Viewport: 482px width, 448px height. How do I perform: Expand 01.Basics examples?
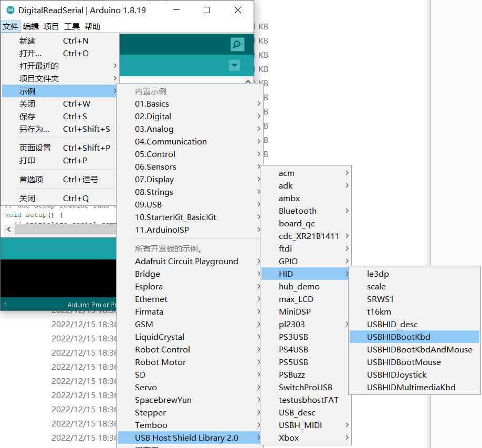[x=190, y=104]
